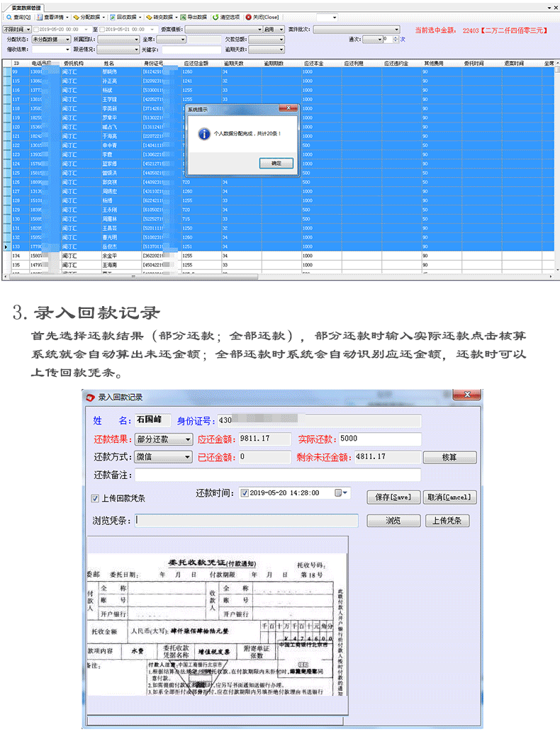The width and height of the screenshot is (560, 744).
Task: Click the 应还金额 field 9811.17
Action: 264,439
